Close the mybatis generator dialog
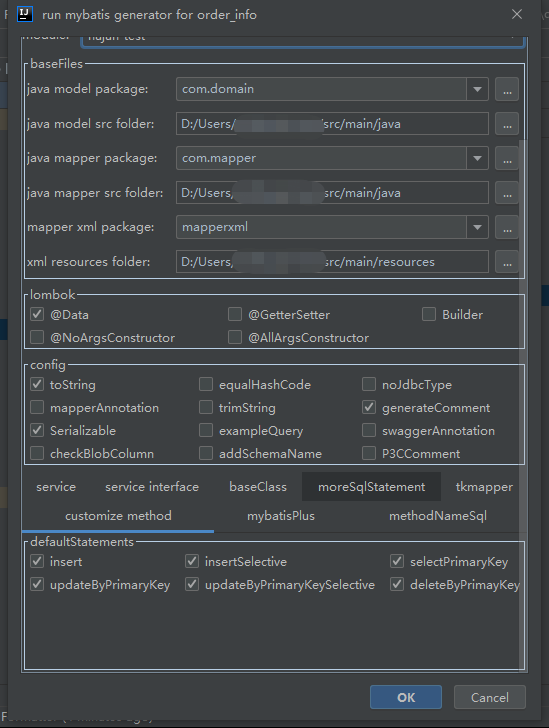The width and height of the screenshot is (549, 728). [517, 14]
